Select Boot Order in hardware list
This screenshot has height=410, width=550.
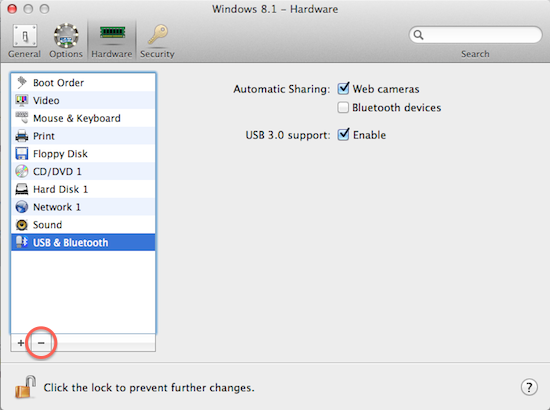point(83,83)
